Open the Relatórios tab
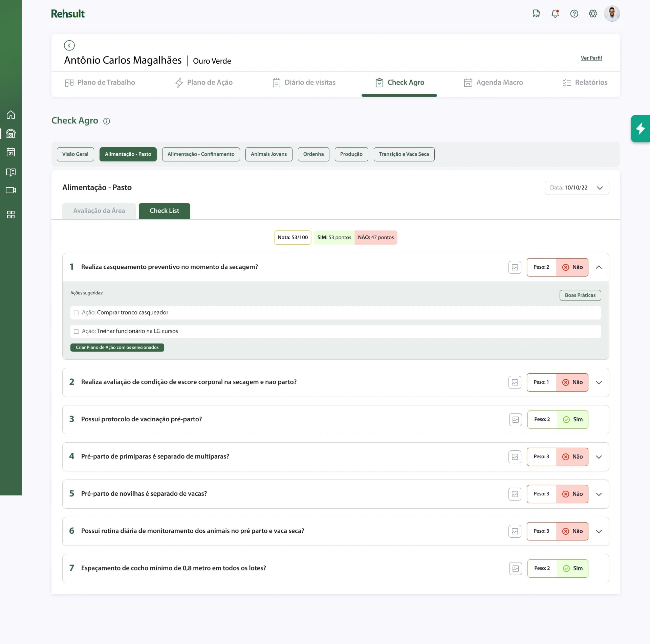 click(585, 83)
